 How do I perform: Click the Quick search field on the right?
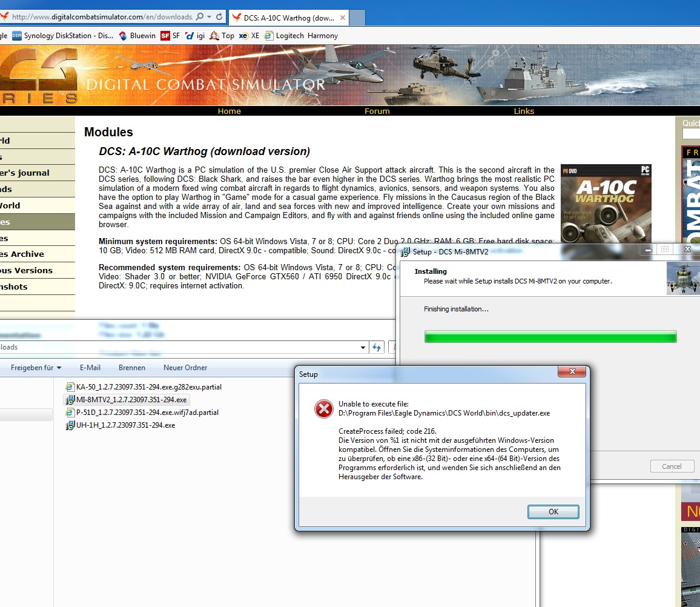point(691,133)
